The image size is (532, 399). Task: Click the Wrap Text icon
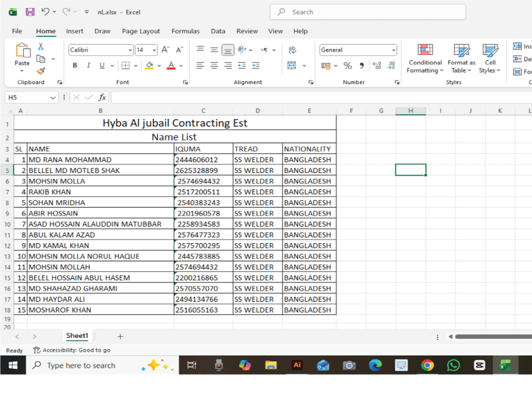pos(292,50)
